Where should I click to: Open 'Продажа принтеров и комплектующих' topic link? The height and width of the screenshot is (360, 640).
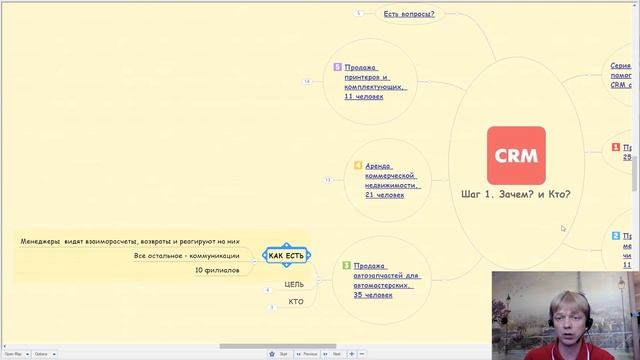tap(375, 82)
